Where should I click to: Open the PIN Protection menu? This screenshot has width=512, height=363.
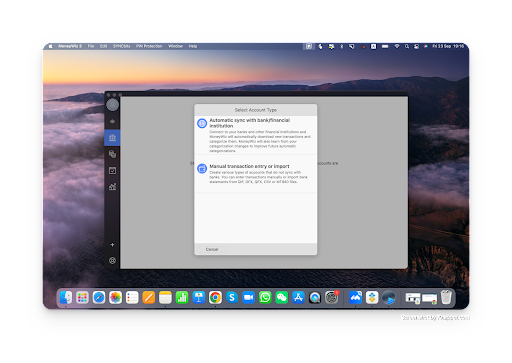point(149,46)
